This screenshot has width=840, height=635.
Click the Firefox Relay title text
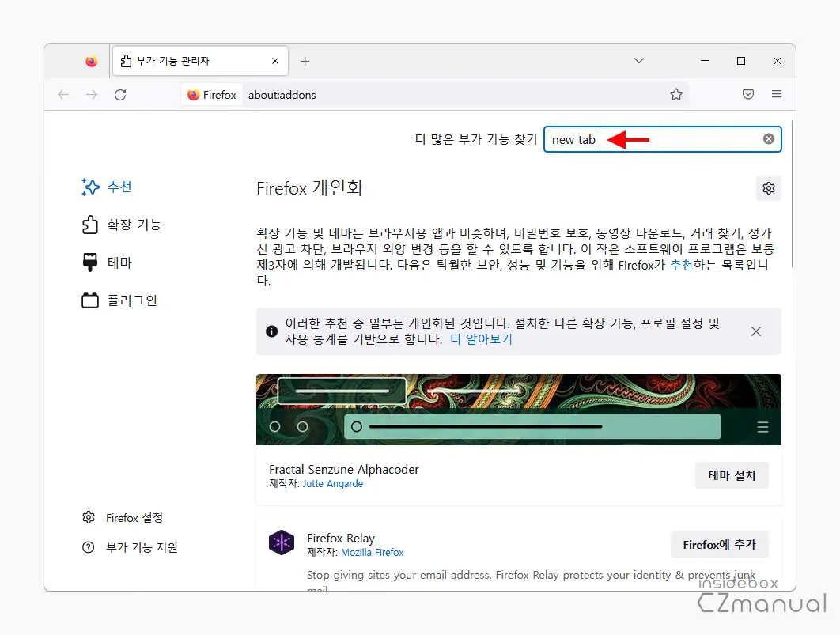coord(341,538)
